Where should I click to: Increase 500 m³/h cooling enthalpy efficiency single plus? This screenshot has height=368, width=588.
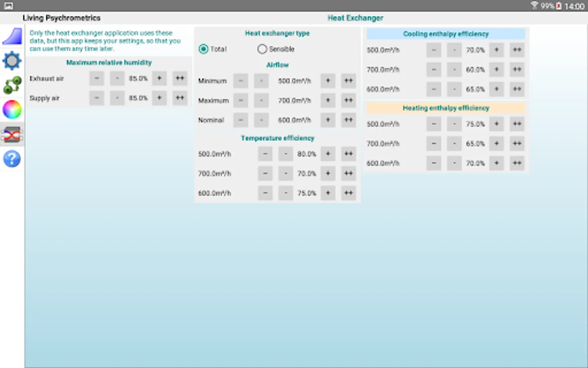point(497,50)
